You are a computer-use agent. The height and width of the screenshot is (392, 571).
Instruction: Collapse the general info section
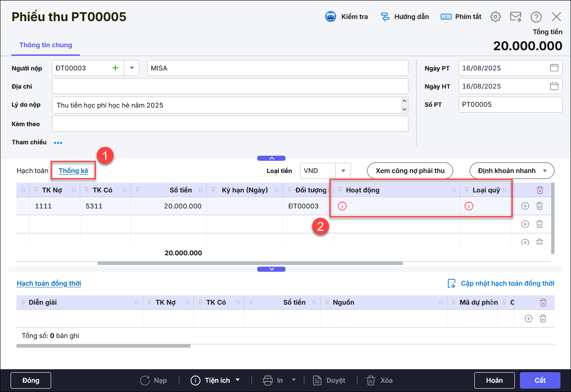(x=271, y=158)
